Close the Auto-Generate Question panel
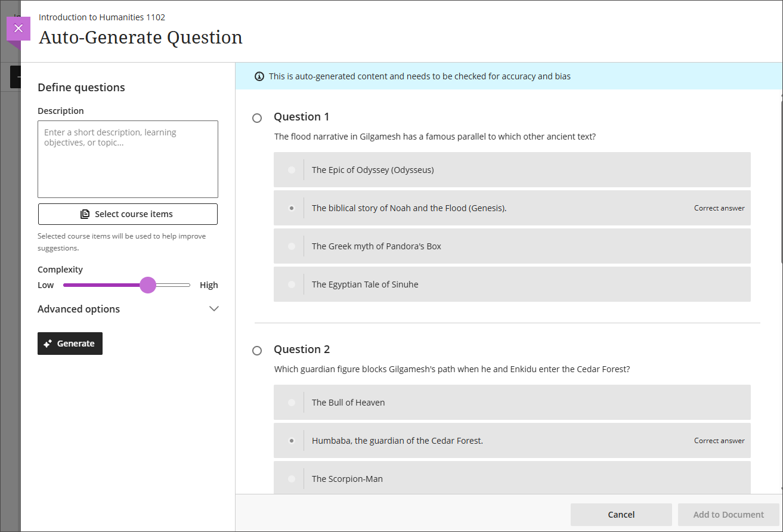Image resolution: width=783 pixels, height=532 pixels. pos(18,27)
